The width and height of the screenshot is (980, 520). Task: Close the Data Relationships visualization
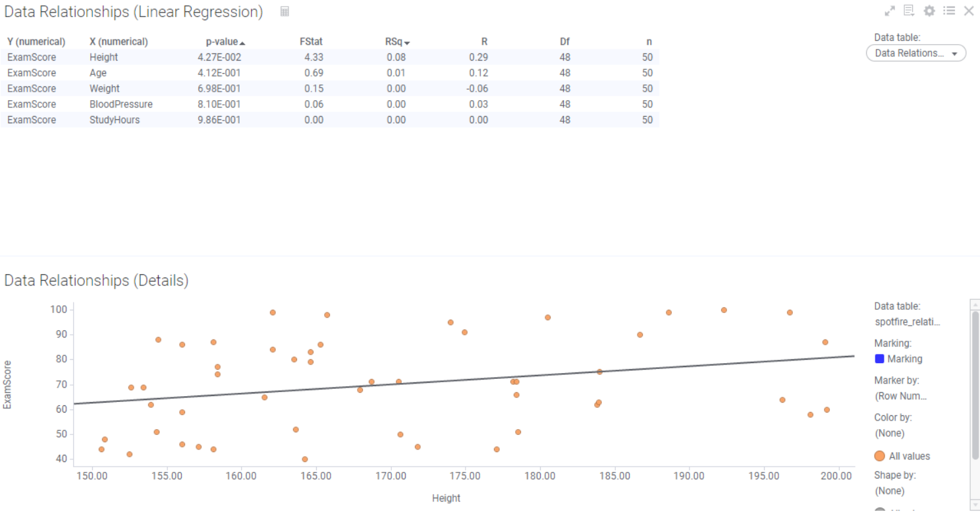pyautogui.click(x=968, y=11)
